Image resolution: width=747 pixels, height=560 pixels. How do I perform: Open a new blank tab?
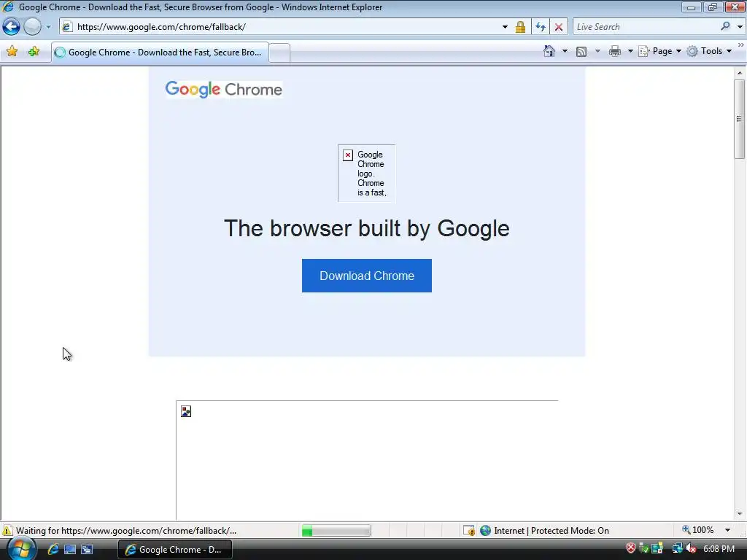(279, 52)
